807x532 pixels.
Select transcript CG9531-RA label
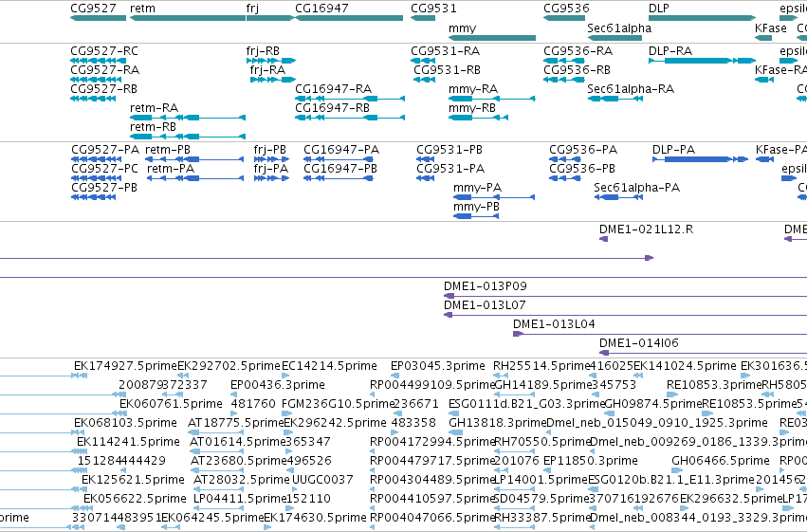445,51
